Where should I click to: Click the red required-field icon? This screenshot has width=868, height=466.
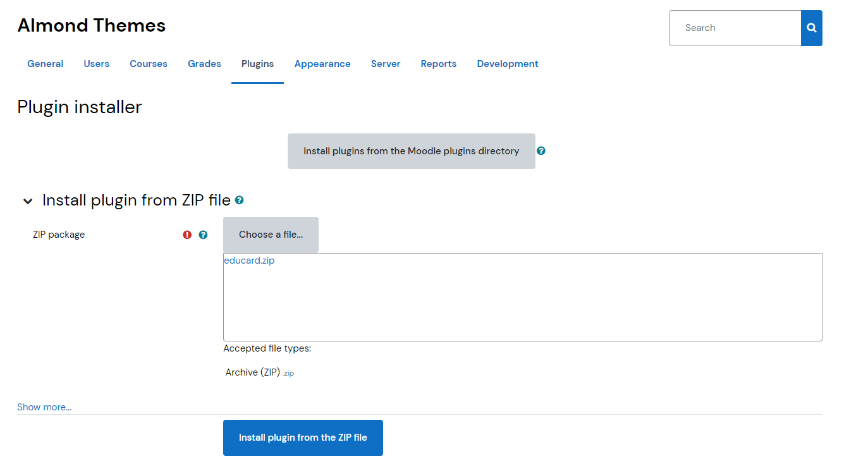point(187,235)
